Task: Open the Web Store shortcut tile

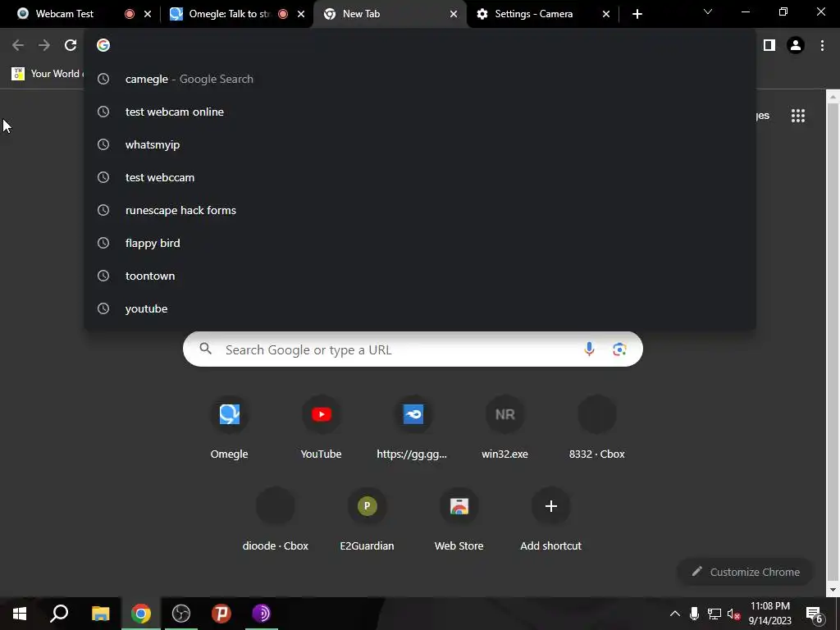Action: click(459, 519)
